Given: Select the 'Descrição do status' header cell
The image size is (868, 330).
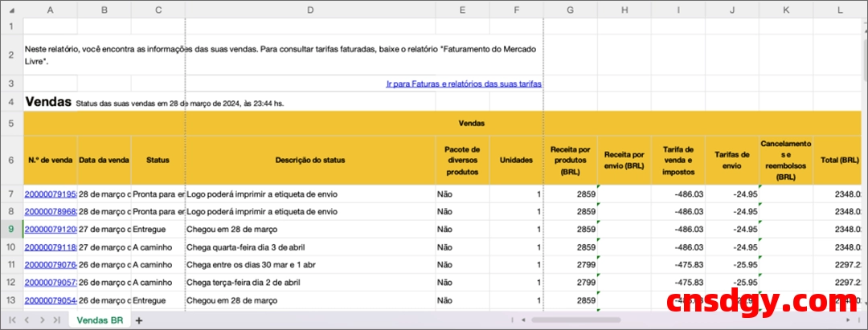Looking at the screenshot, I should [x=310, y=160].
